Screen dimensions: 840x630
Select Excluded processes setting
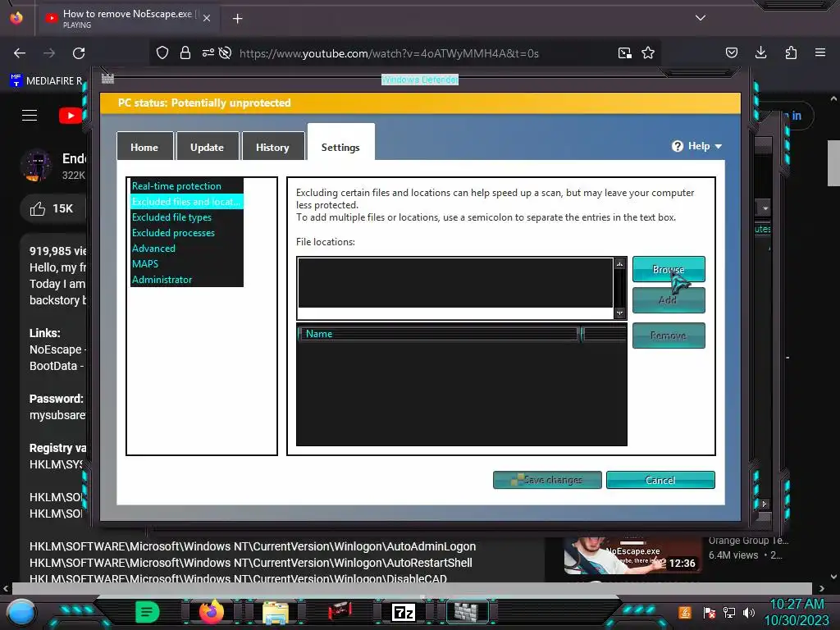[174, 232]
